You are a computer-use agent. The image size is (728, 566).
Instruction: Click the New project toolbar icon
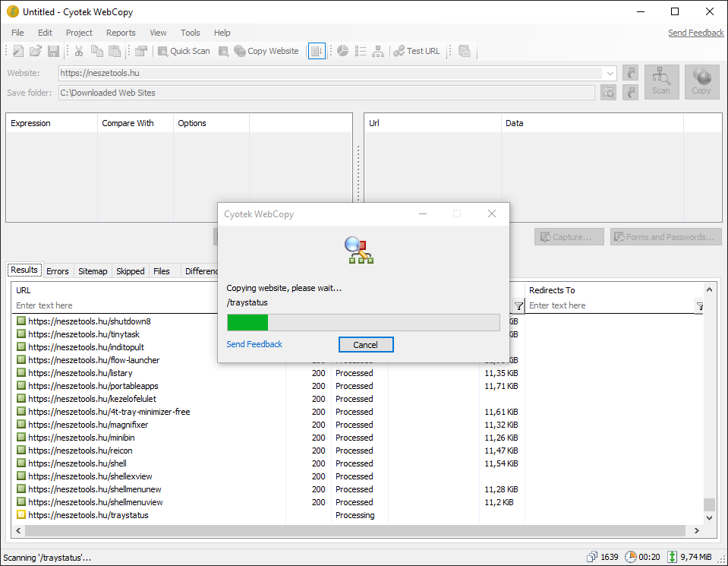pyautogui.click(x=19, y=51)
